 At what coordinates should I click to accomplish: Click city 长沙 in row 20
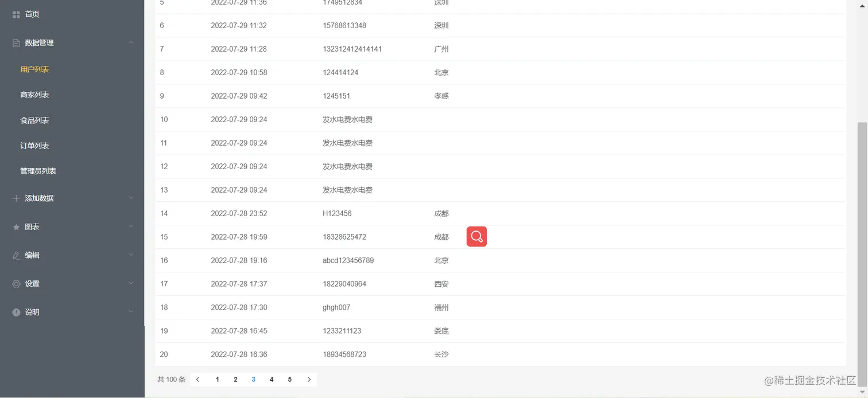[441, 355]
